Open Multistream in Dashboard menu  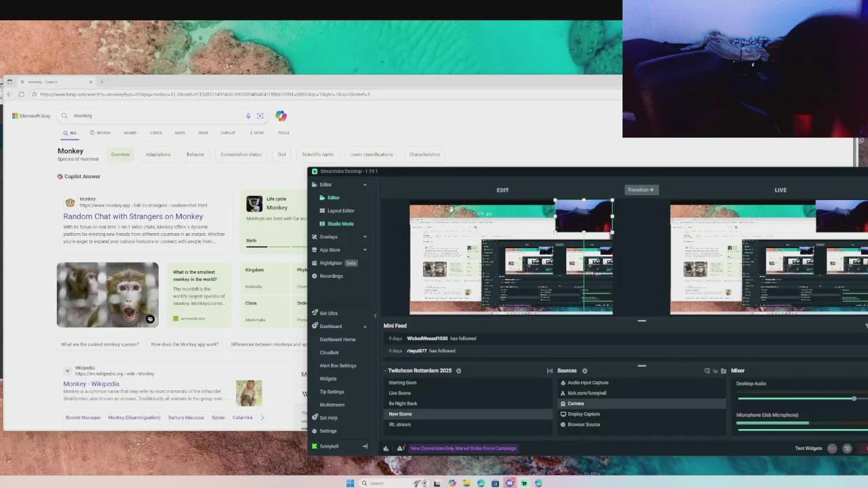click(332, 405)
